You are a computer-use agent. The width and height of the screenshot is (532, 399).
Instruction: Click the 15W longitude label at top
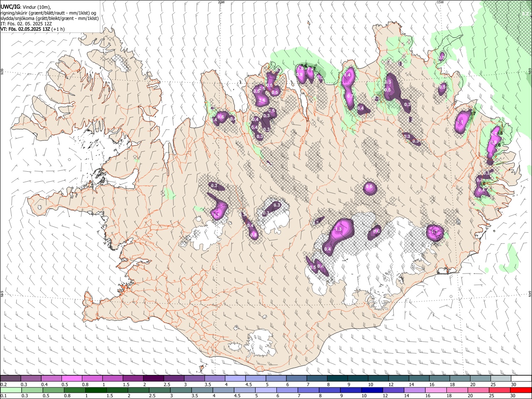[x=440, y=2]
